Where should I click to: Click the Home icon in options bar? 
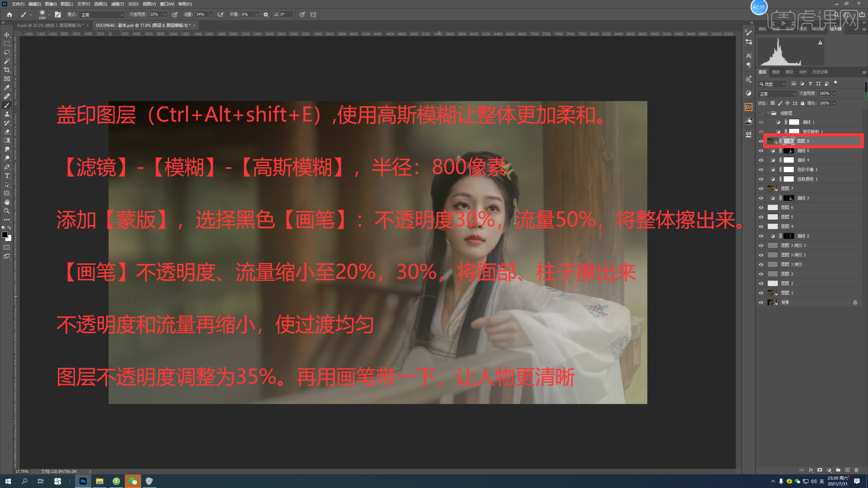9,14
